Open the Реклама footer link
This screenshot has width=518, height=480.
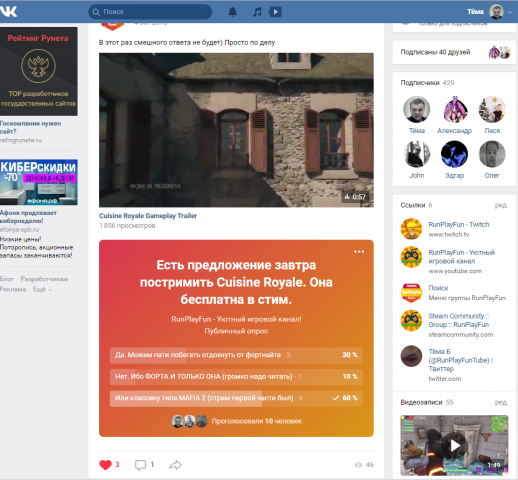[13, 289]
